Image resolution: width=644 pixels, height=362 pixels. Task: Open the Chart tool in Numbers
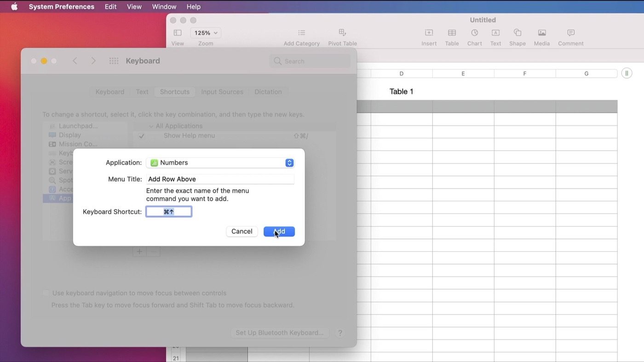coord(474,33)
